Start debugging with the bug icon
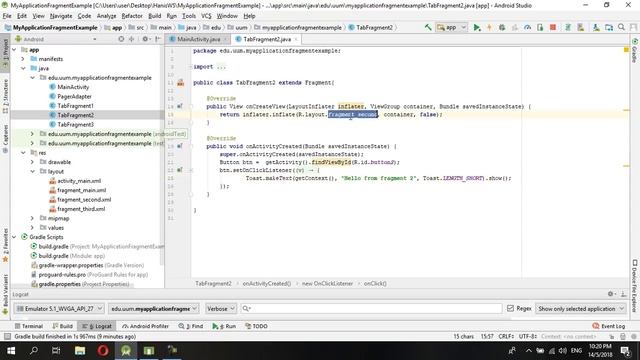Screen dimensions: 640x360 coord(502,27)
